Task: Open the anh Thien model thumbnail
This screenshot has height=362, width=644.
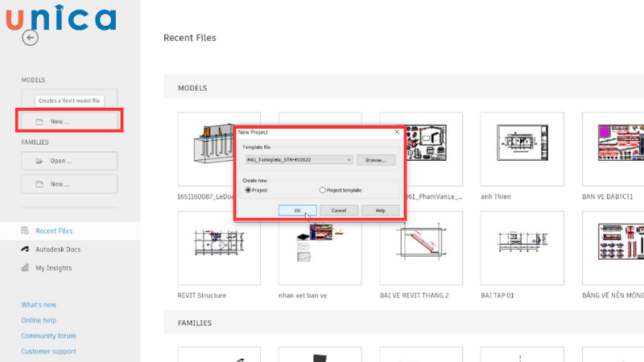Action: (522, 149)
